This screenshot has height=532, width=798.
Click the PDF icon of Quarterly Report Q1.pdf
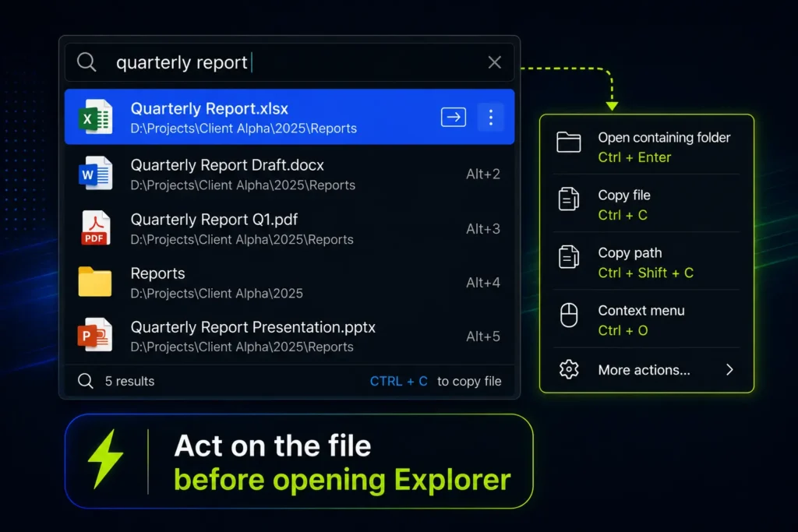point(95,228)
